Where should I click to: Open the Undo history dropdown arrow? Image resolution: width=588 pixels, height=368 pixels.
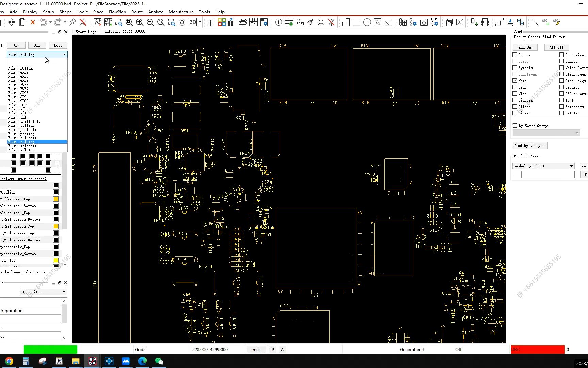click(50, 22)
